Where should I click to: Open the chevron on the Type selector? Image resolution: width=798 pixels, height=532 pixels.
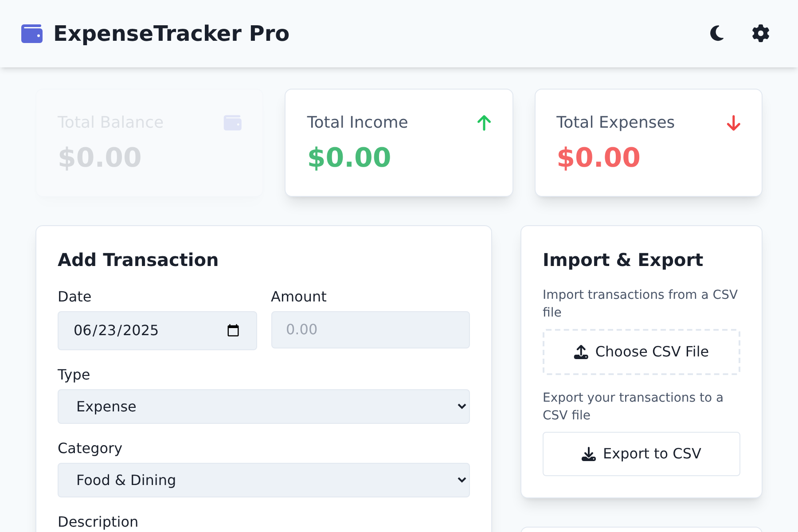(462, 406)
